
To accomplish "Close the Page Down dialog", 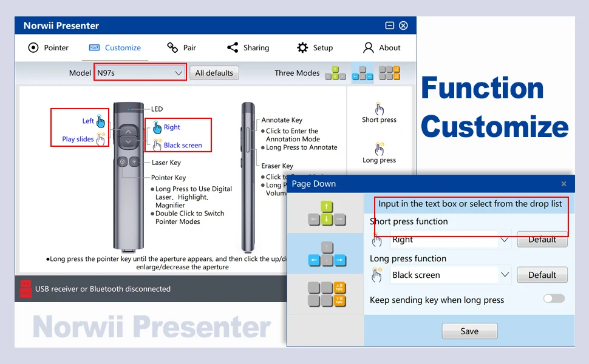I will (x=563, y=184).
